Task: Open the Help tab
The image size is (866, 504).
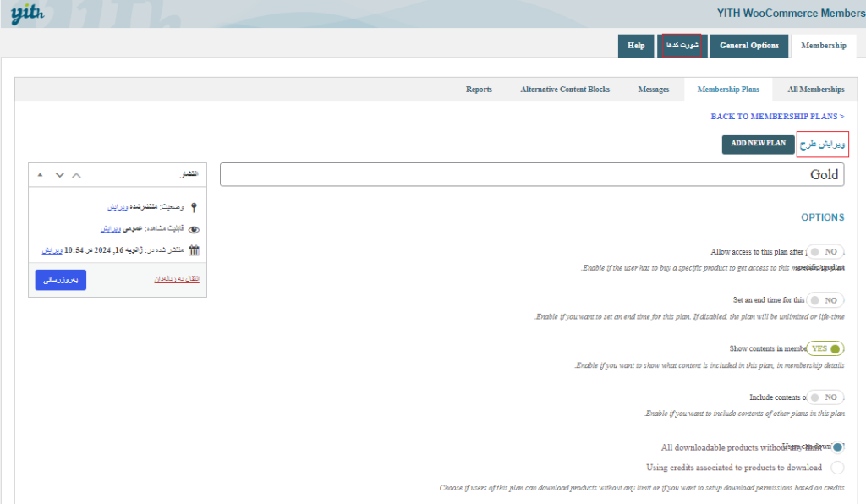Action: coord(636,46)
